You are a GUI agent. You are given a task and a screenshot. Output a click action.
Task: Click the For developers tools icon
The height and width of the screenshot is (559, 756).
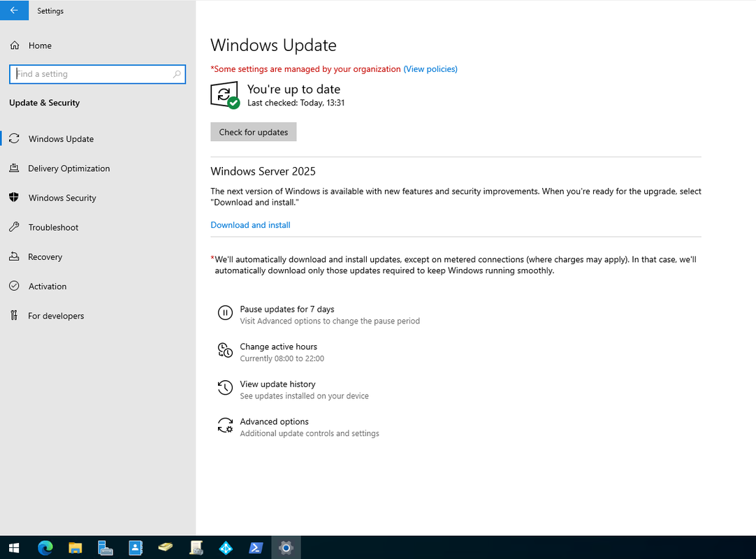[x=15, y=315]
